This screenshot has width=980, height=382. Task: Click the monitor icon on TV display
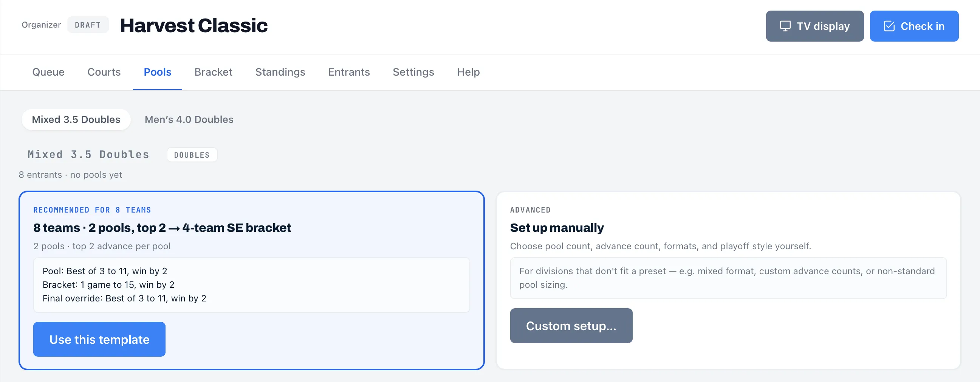(x=785, y=26)
